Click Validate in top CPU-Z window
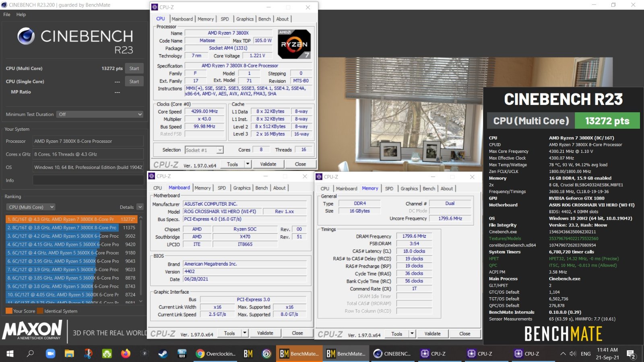This screenshot has height=362, width=644. click(268, 164)
